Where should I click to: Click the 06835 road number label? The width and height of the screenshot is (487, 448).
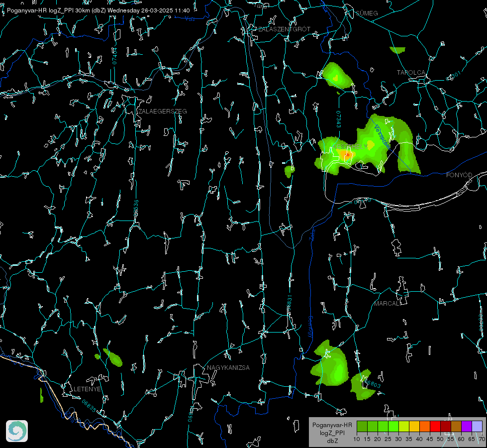click(89, 406)
